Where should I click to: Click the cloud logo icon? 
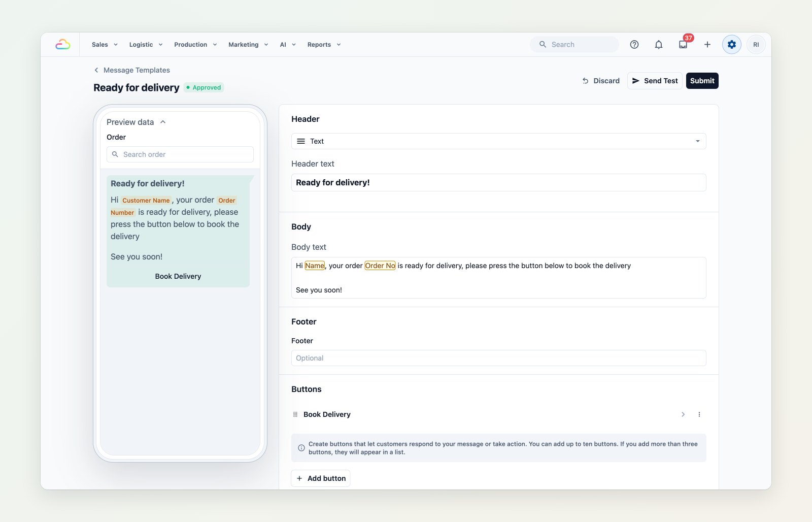(x=62, y=45)
